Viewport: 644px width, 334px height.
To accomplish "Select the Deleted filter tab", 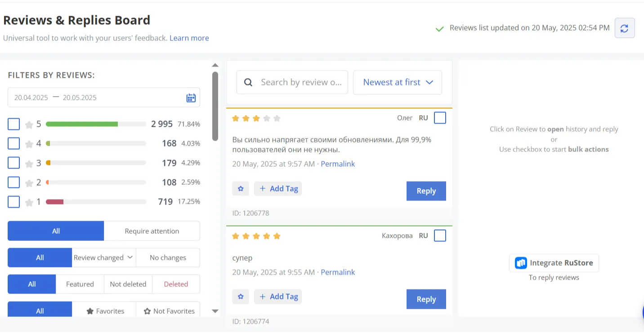I will pyautogui.click(x=176, y=284).
